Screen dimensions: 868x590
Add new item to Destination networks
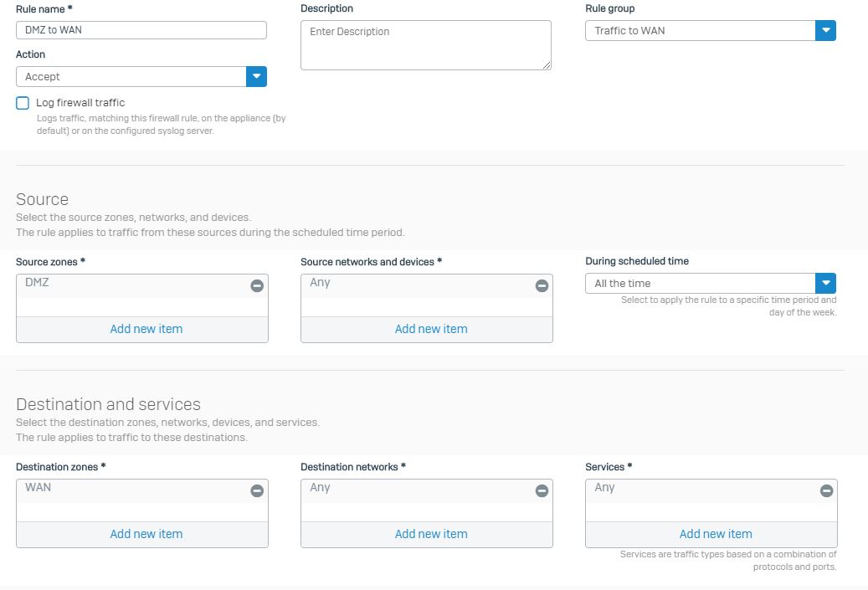(x=431, y=534)
